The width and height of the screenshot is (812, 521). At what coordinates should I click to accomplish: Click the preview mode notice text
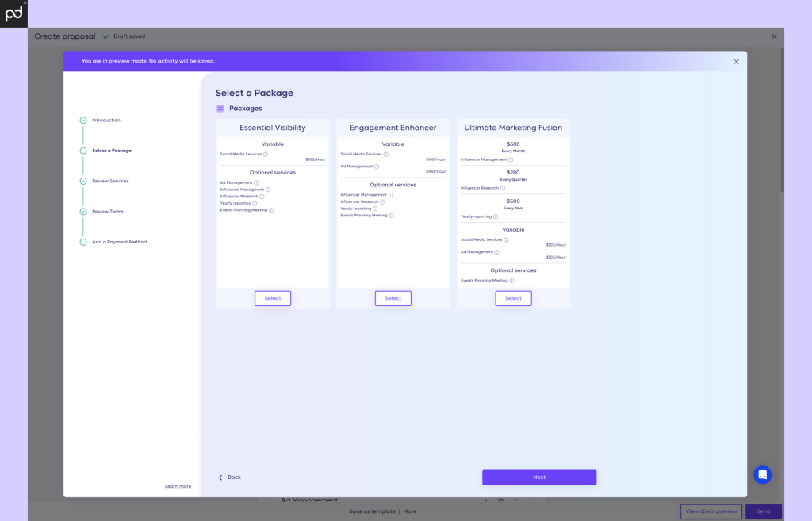(148, 61)
